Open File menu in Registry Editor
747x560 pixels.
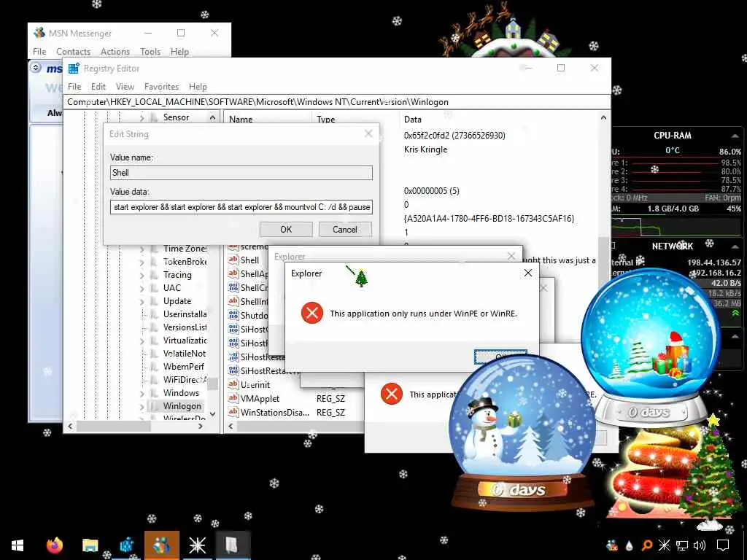74,87
